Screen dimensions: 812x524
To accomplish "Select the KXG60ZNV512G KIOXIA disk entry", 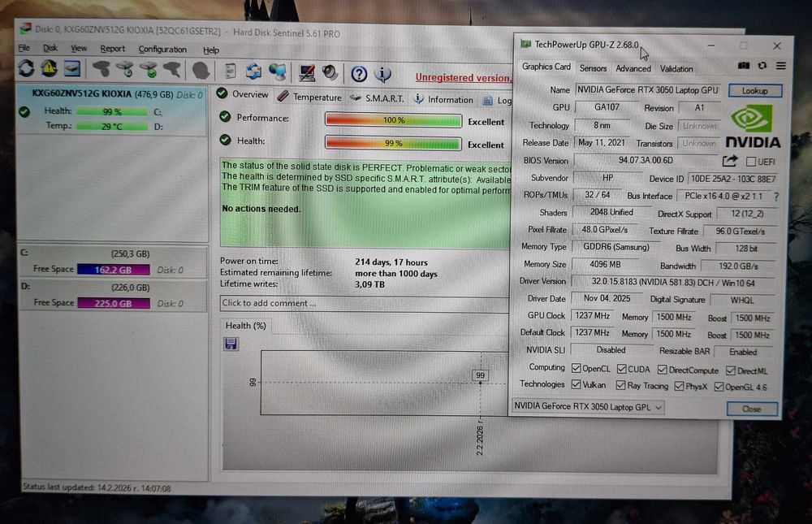I will tap(112, 110).
